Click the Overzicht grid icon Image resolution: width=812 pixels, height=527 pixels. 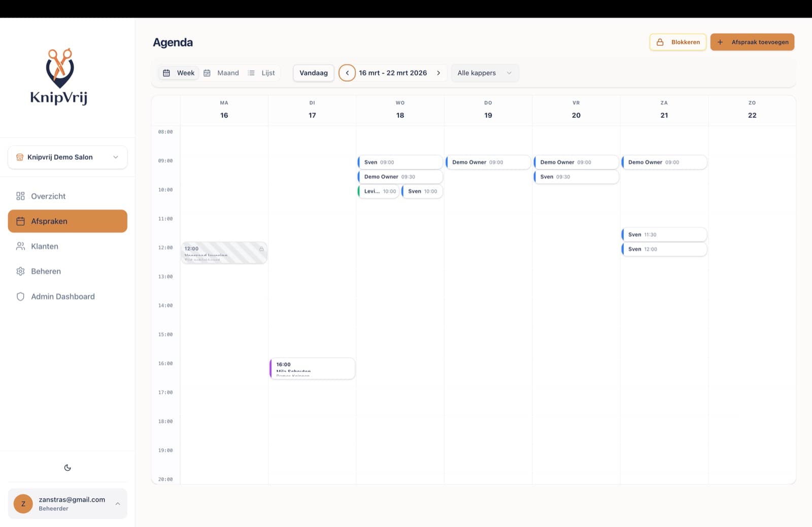point(20,196)
